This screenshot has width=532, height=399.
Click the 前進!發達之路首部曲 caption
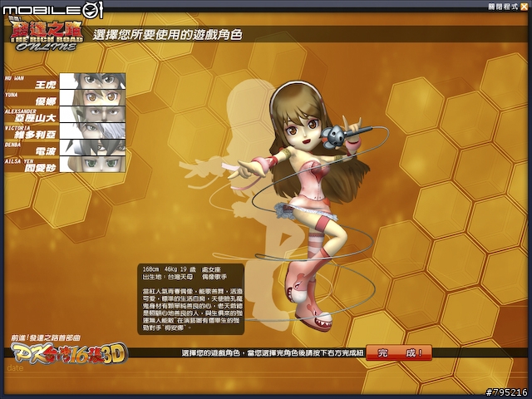46,338
